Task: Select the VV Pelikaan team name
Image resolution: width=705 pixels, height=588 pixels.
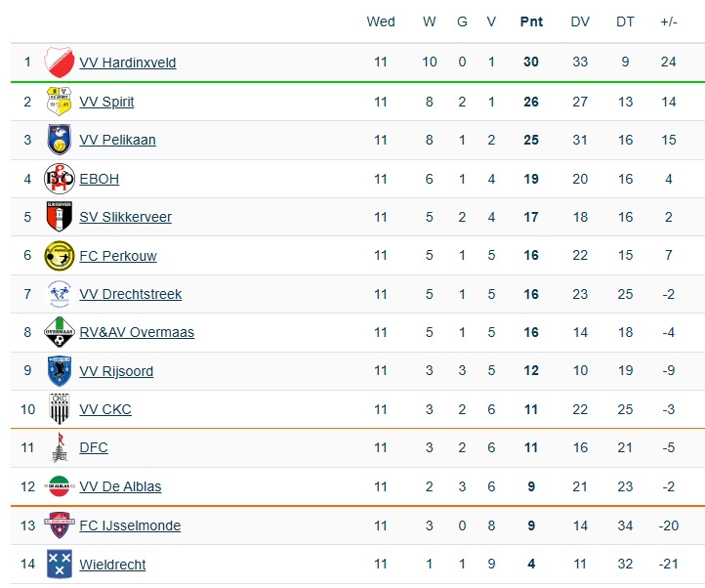Action: point(117,140)
